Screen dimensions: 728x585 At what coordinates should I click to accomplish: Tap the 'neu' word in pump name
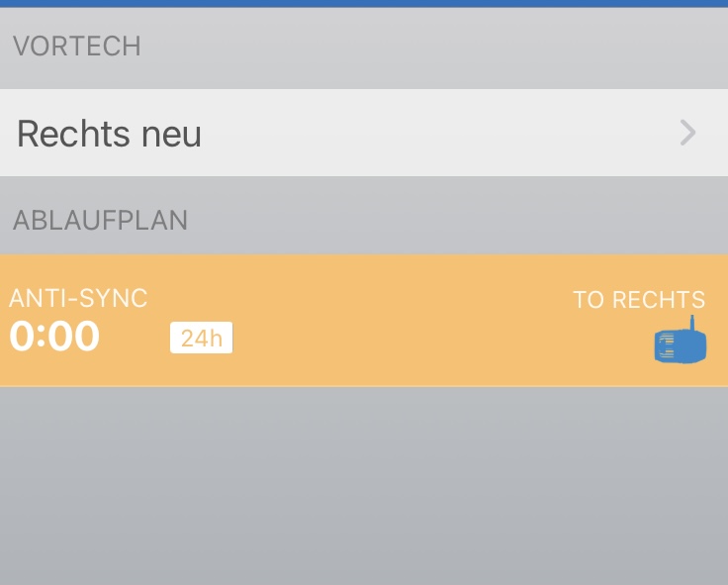point(171,134)
